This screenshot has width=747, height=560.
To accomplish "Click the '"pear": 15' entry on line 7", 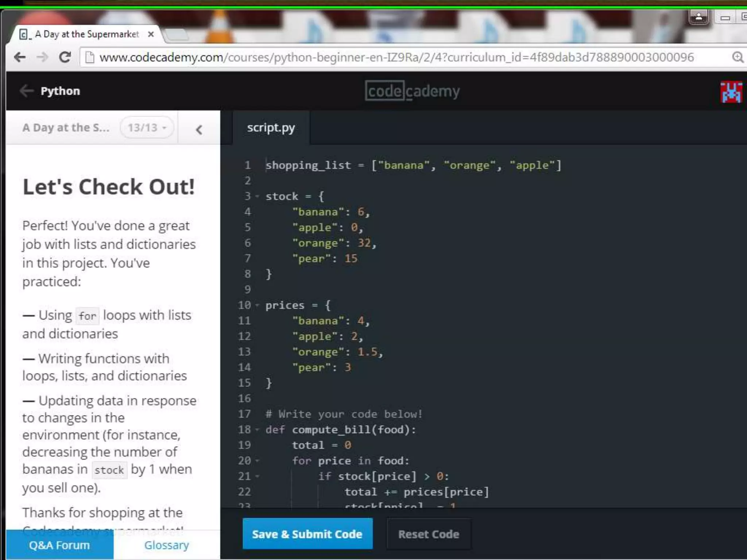I will (325, 258).
